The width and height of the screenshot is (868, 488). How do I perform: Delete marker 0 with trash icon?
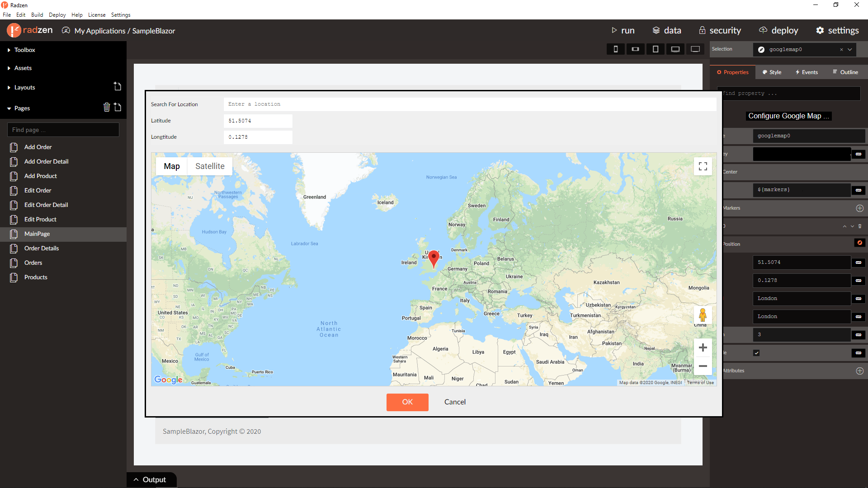(x=860, y=226)
